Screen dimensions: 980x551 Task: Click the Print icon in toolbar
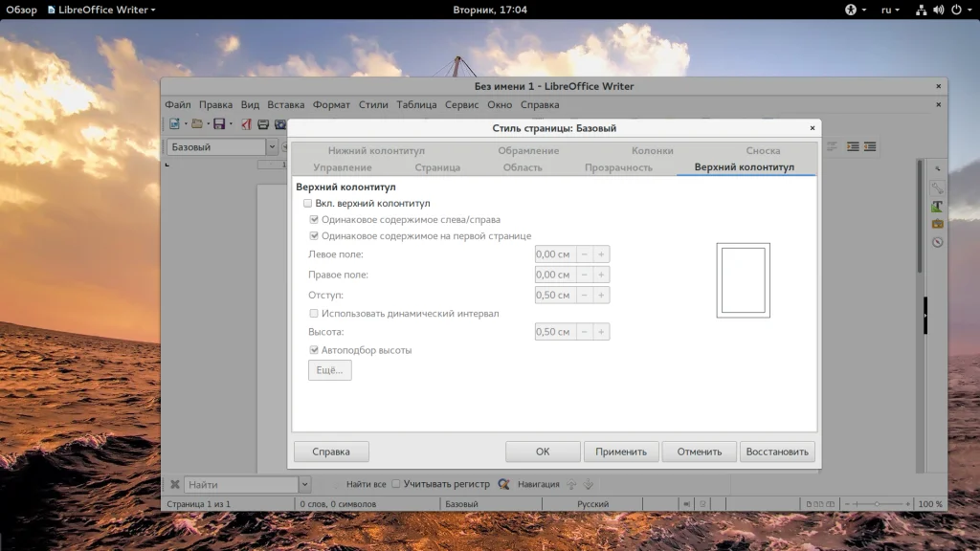(263, 124)
